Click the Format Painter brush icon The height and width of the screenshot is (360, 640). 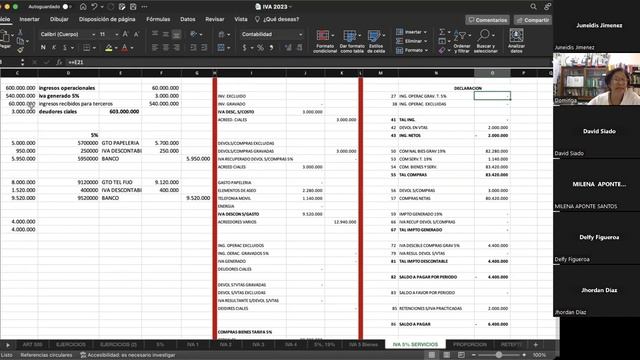[20, 50]
